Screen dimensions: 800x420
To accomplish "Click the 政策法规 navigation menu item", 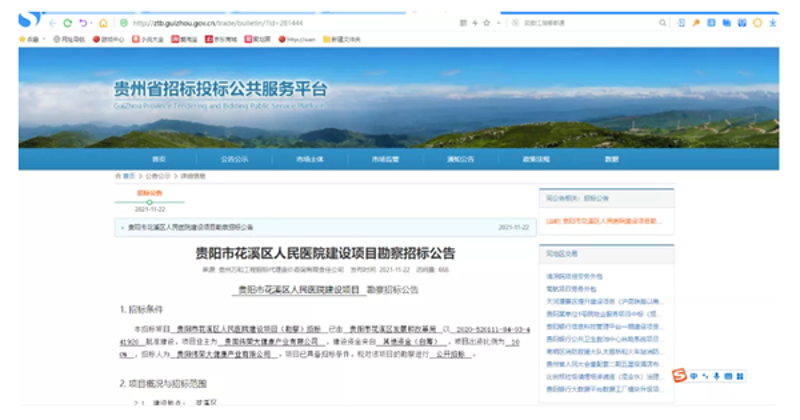I will (x=536, y=159).
